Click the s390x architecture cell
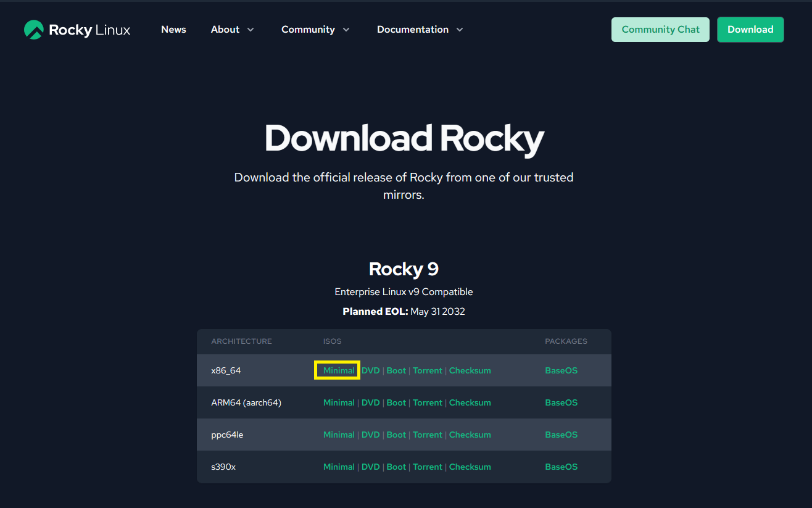This screenshot has width=812, height=508. 223,467
